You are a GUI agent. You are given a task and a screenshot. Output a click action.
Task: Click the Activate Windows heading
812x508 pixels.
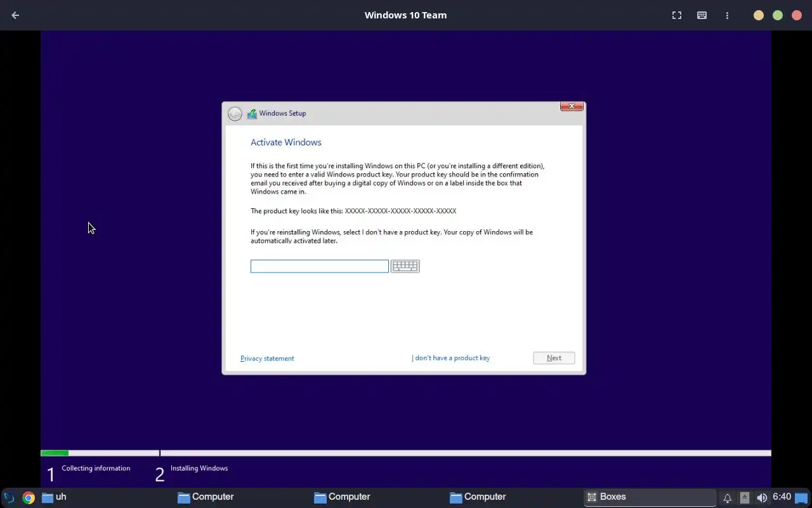coord(286,142)
